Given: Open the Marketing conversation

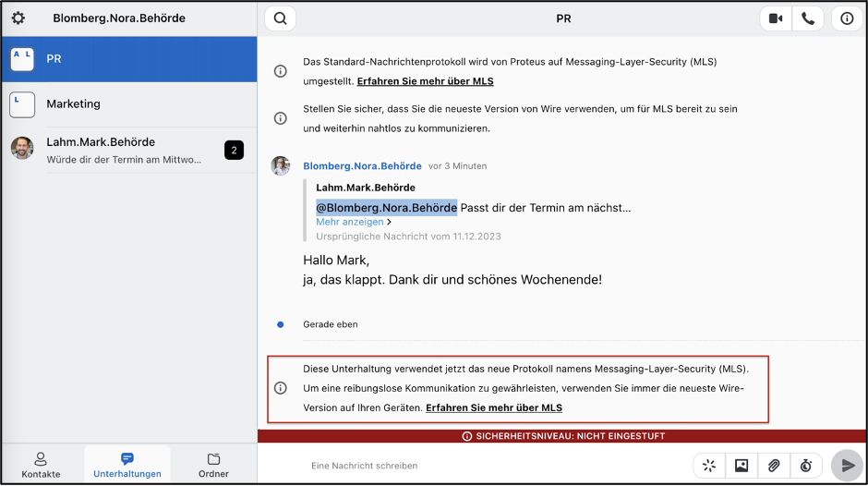Looking at the screenshot, I should [129, 104].
